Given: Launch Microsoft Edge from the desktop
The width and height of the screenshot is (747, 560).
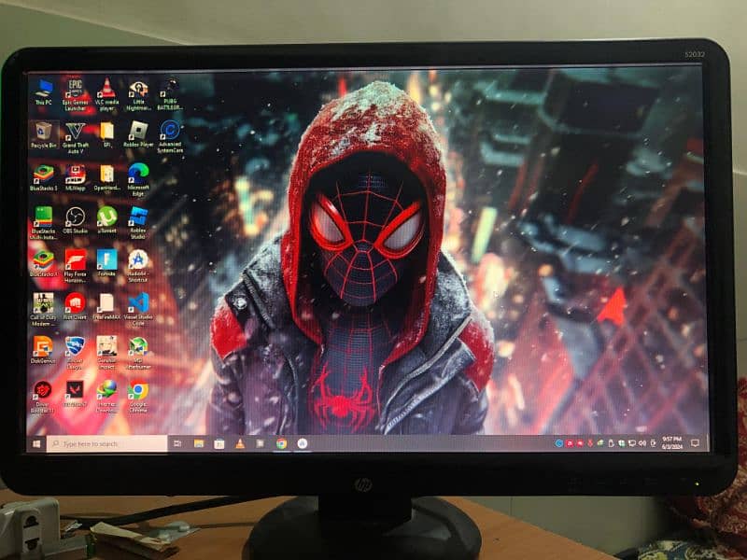Looking at the screenshot, I should tap(138, 174).
